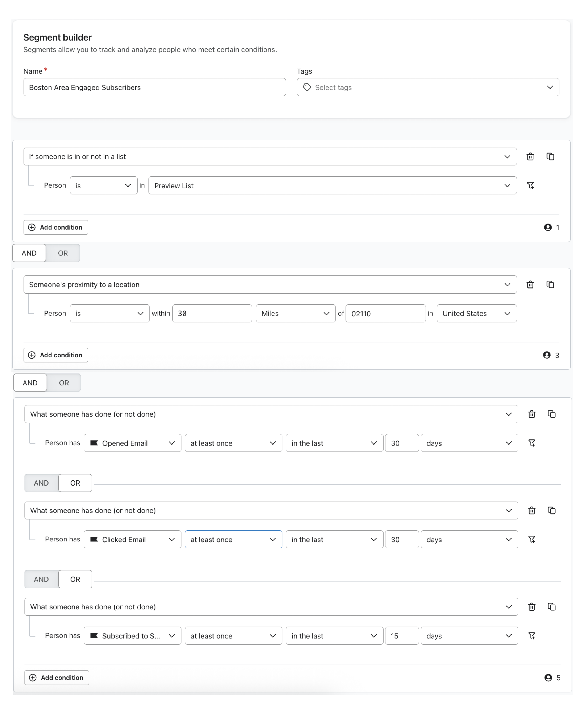Viewport: 588px width, 712px height.
Task: Duplicate the Subscribed condition card
Action: (x=552, y=607)
